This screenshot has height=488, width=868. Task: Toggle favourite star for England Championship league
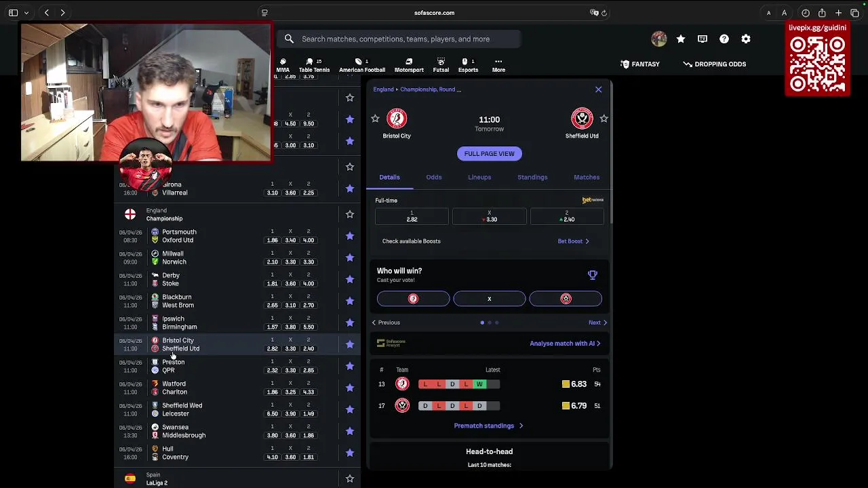(x=349, y=214)
